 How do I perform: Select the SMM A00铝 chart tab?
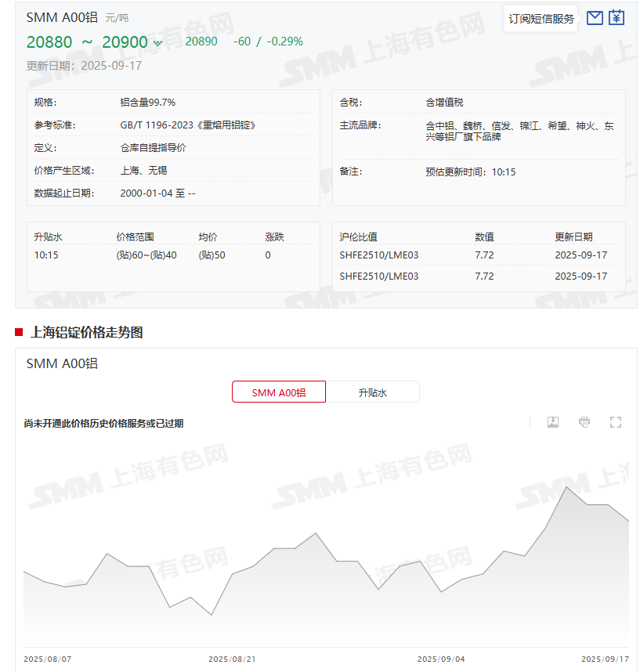(x=279, y=392)
